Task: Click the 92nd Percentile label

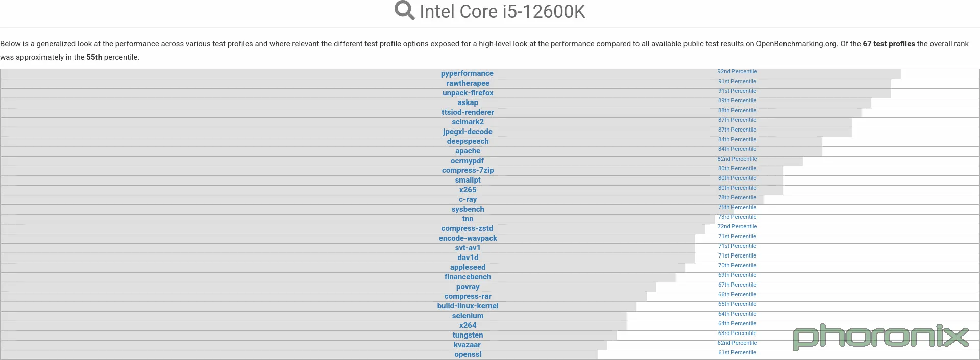Action: (x=737, y=71)
